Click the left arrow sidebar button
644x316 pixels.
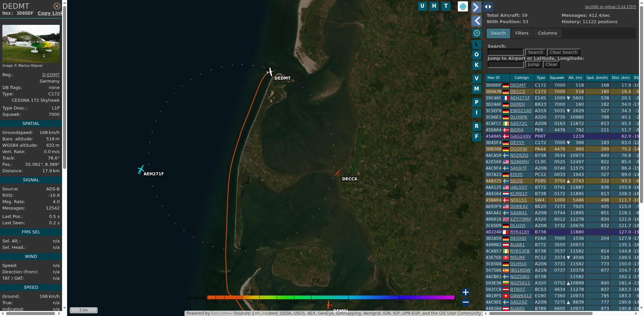pos(477,21)
